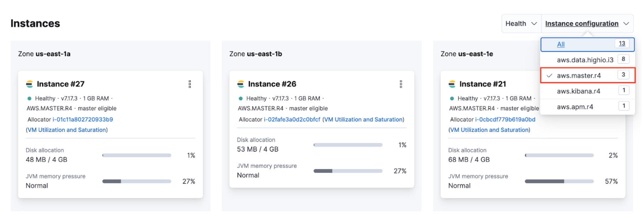Click the Elastic logo on Instance #21 card

452,84
